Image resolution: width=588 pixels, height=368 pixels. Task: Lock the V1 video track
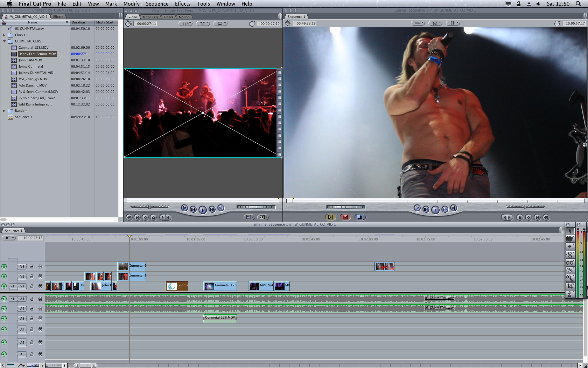(31, 286)
